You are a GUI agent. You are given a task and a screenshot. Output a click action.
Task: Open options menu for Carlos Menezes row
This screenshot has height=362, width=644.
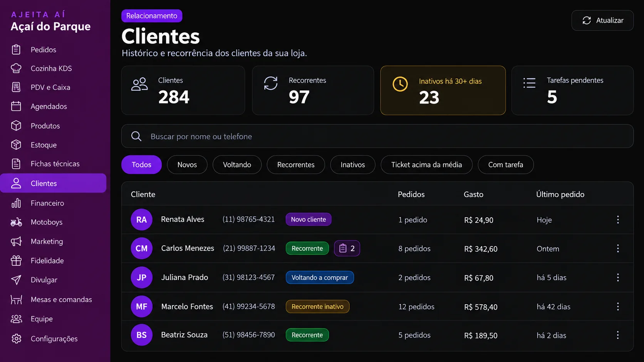pyautogui.click(x=618, y=249)
